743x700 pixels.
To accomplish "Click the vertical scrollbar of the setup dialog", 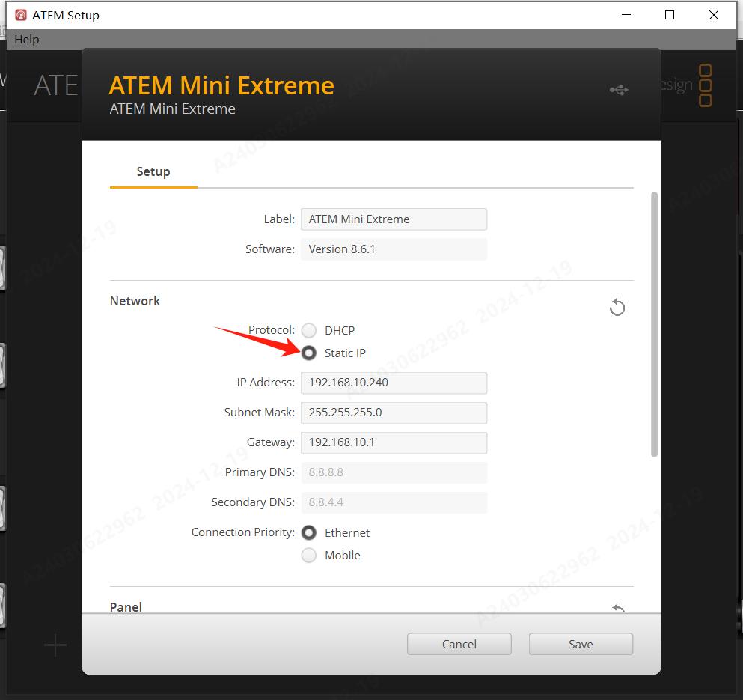I will 654,324.
